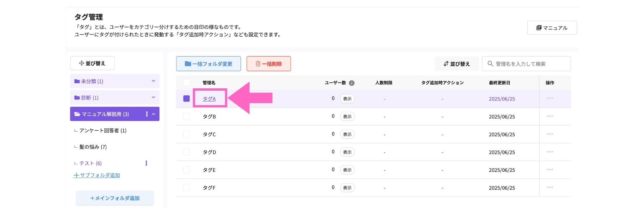Click 2025/06/25 date in タグA row

[502, 99]
